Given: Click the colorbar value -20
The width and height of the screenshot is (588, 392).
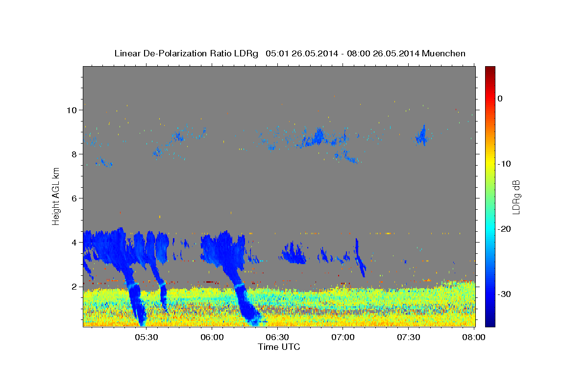Looking at the screenshot, I should 504,229.
